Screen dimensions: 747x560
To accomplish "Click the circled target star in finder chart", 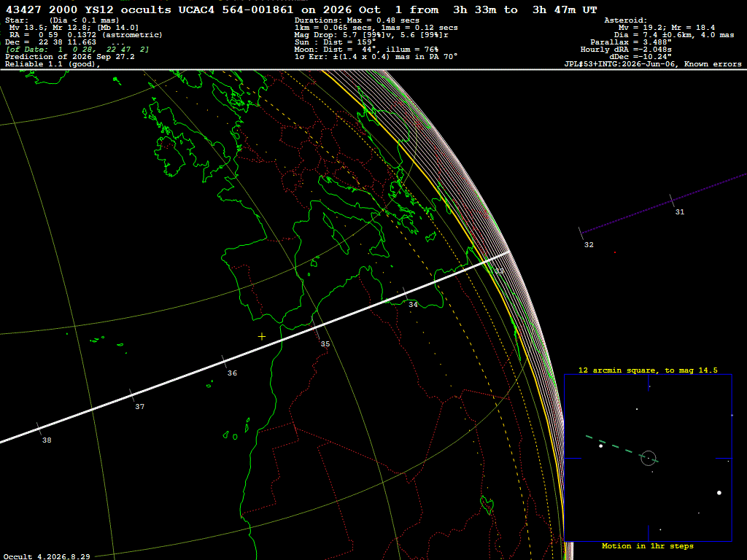I will point(649,458).
